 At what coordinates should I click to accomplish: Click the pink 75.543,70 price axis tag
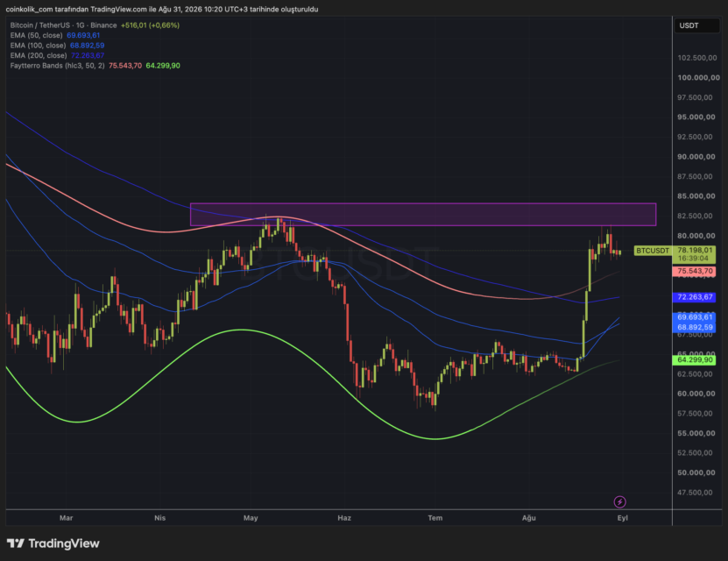point(694,271)
